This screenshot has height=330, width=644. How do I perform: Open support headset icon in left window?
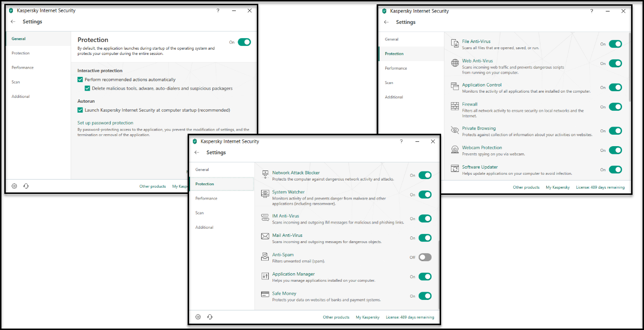pos(26,186)
